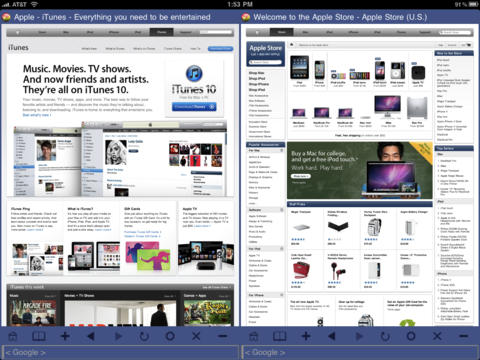The height and width of the screenshot is (360, 480).
Task: Click the Buy a Mac for college banner
Action: pos(360,170)
